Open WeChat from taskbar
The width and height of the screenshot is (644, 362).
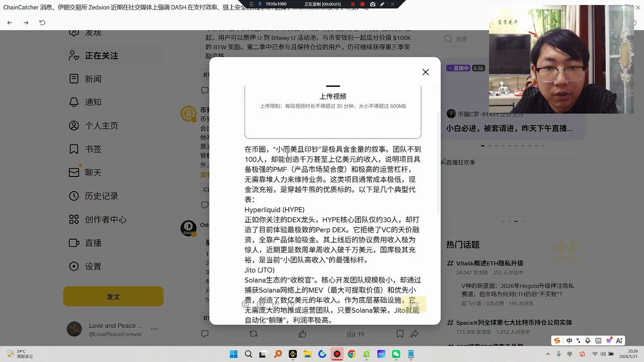pyautogui.click(x=396, y=354)
